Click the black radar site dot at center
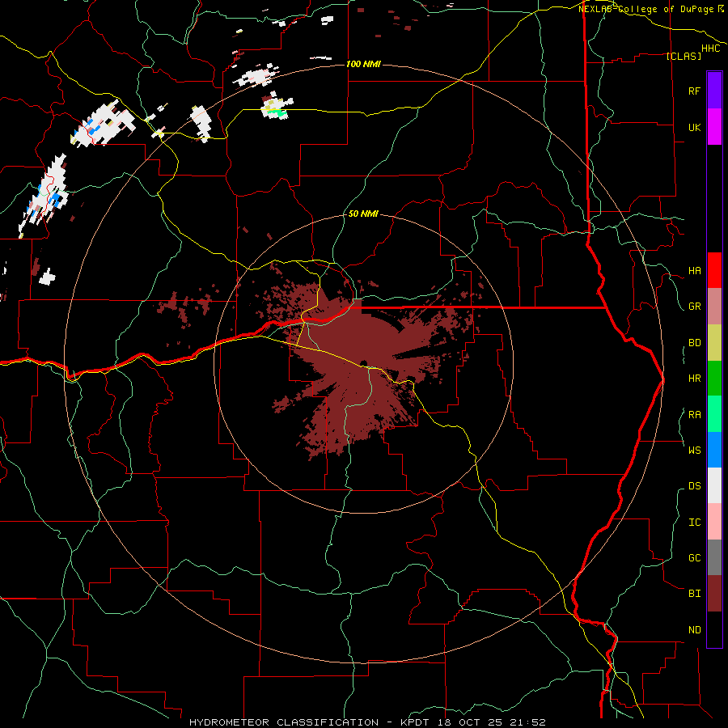Screen dimensions: 728x728 [363, 363]
